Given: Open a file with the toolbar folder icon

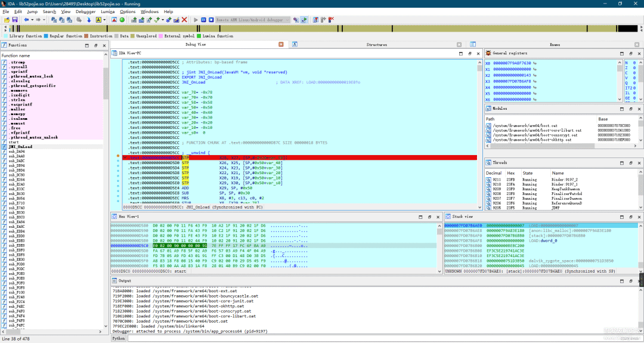Looking at the screenshot, I should [7, 20].
